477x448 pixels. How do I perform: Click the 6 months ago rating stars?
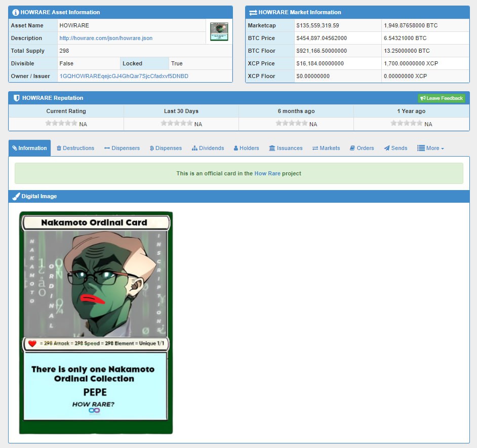pyautogui.click(x=292, y=123)
